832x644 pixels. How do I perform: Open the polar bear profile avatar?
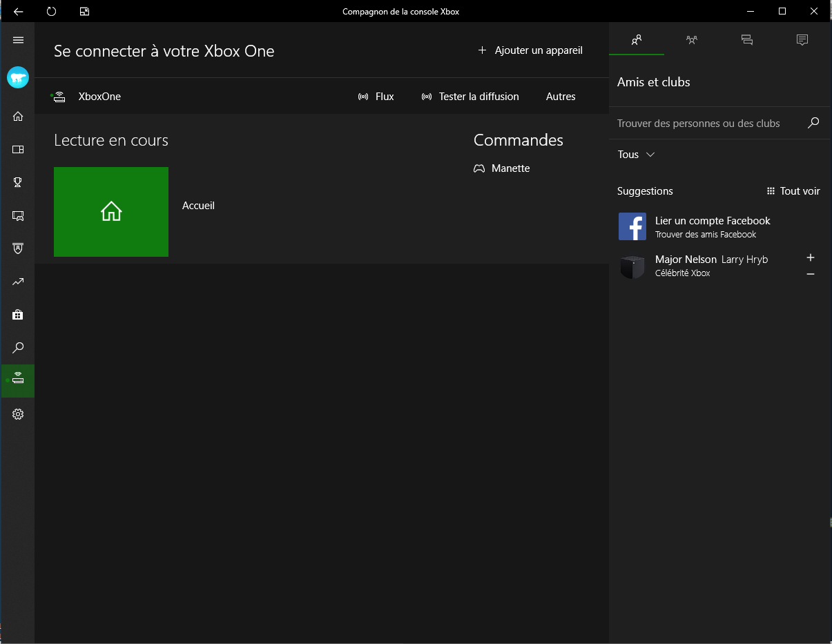point(18,77)
